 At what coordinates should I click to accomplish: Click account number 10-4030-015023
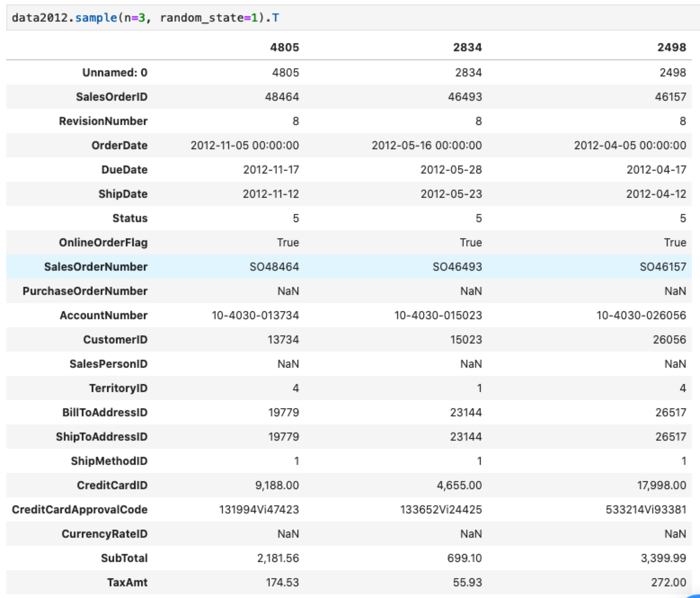pyautogui.click(x=438, y=316)
